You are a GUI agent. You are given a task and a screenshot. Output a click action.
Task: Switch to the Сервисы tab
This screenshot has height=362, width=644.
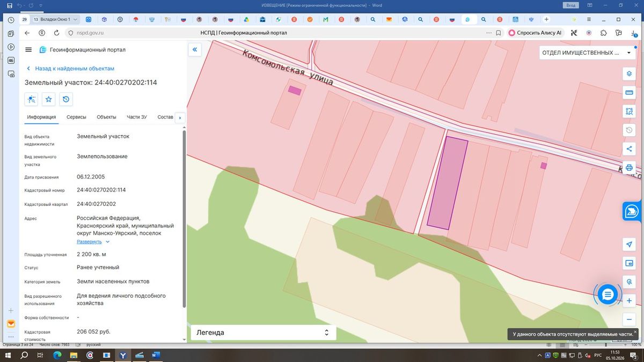point(77,117)
